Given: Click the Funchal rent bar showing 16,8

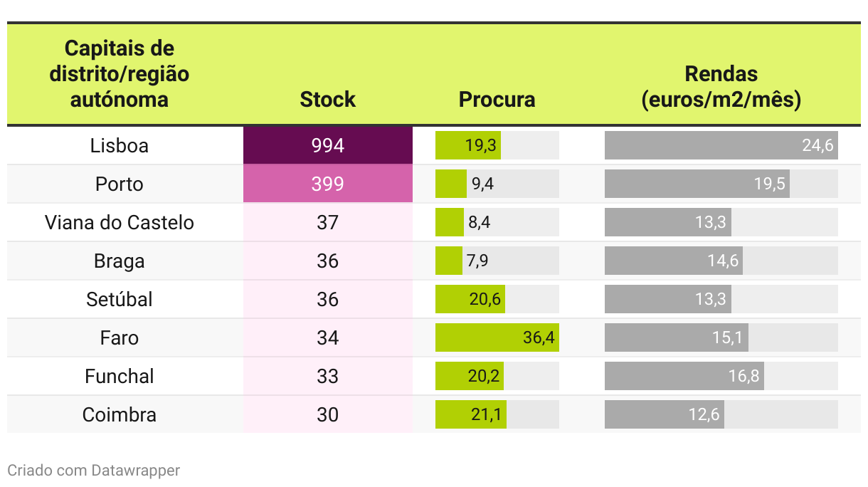Looking at the screenshot, I should coord(684,377).
